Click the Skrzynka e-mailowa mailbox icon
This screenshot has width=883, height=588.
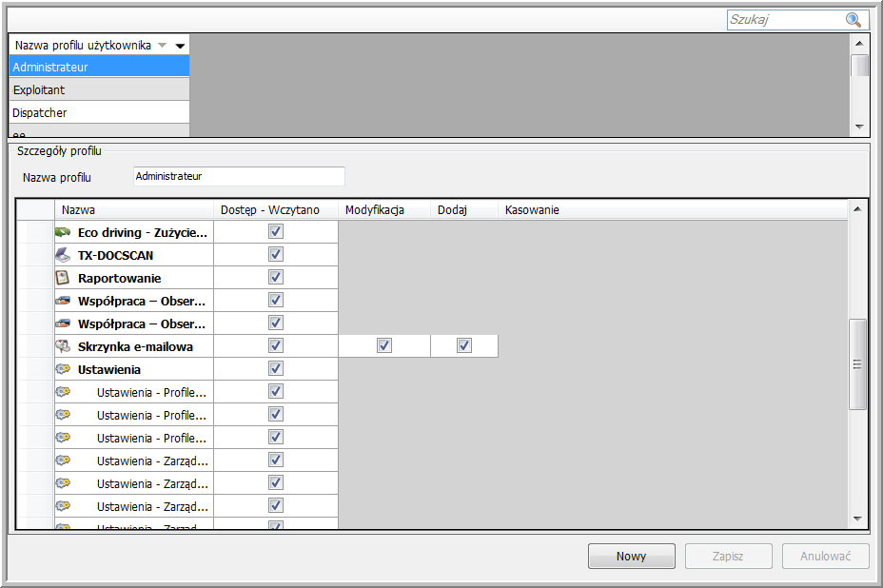click(64, 346)
